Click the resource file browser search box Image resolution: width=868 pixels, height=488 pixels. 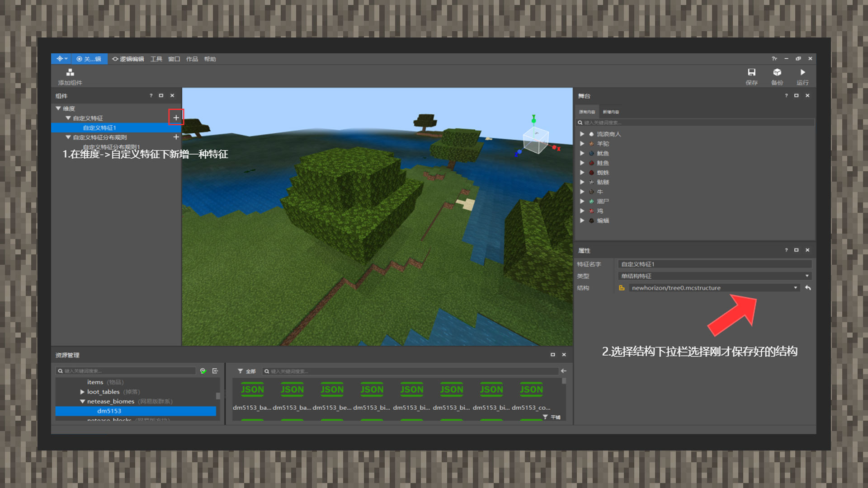click(410, 371)
